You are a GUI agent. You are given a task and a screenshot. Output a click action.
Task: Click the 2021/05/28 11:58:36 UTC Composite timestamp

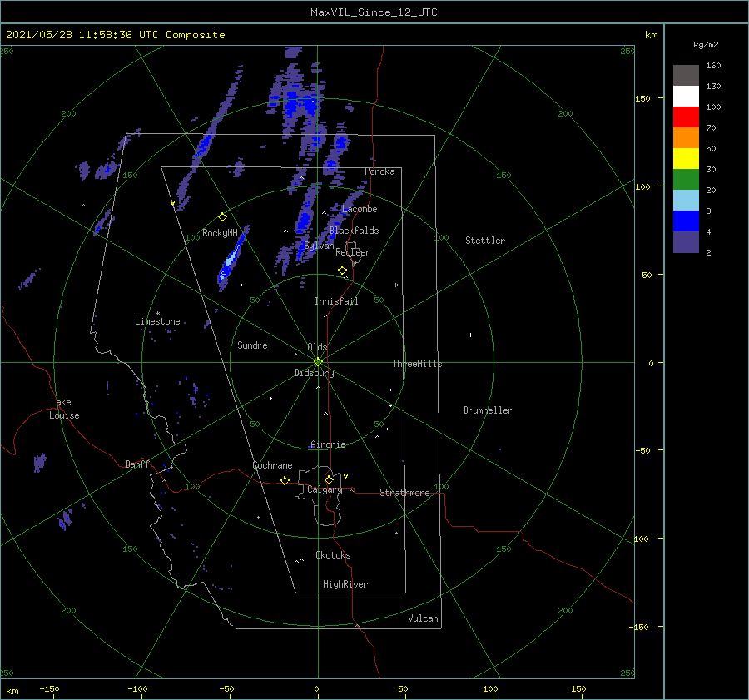click(x=115, y=35)
